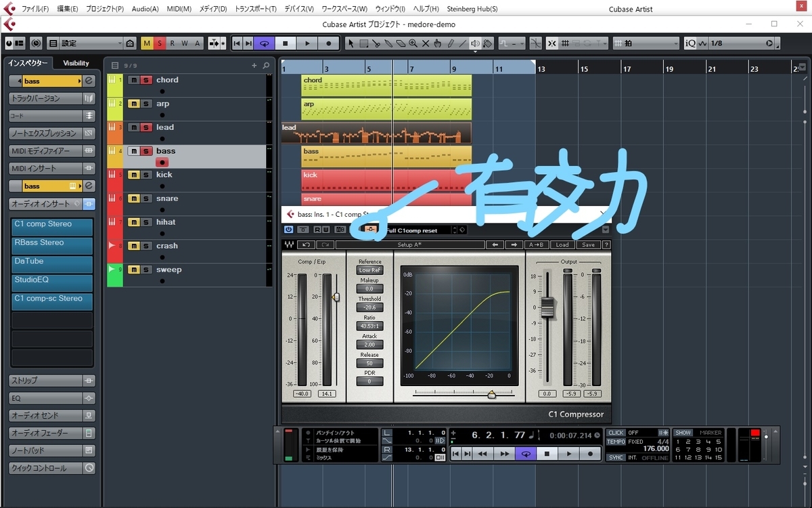The height and width of the screenshot is (508, 812).
Task: Open the トランスポート(T) menu
Action: (256, 9)
